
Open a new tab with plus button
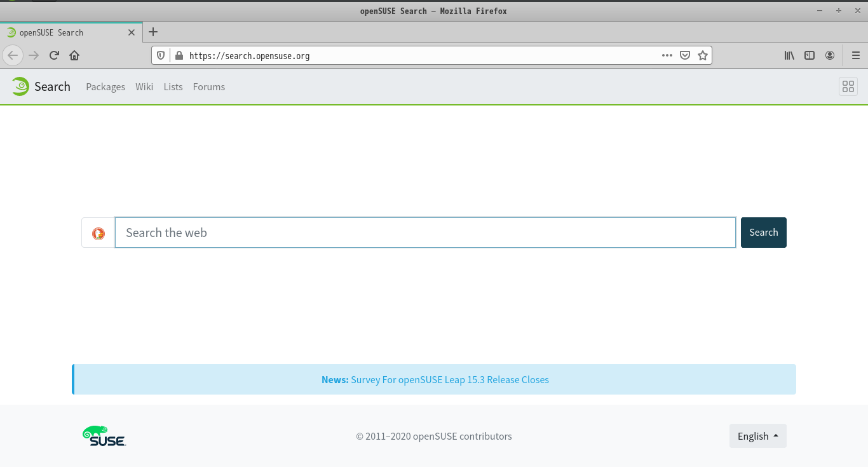click(x=153, y=32)
